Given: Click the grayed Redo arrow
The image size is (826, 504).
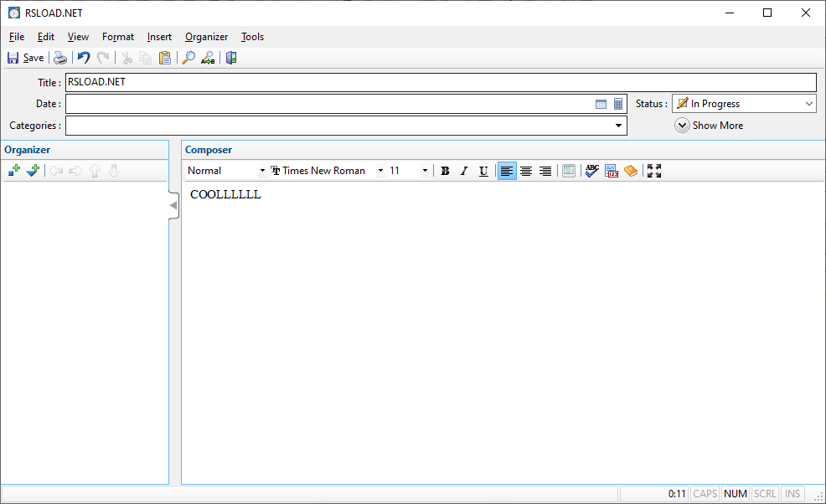Looking at the screenshot, I should tap(103, 58).
